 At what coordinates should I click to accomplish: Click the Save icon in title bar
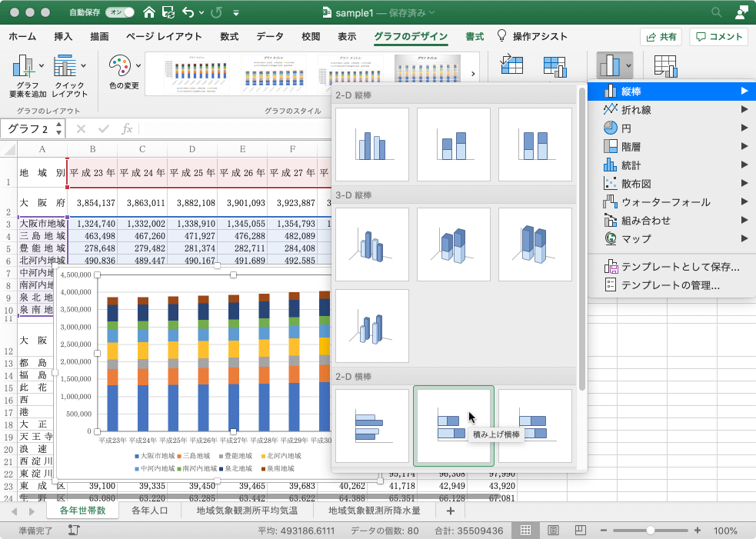pos(168,12)
